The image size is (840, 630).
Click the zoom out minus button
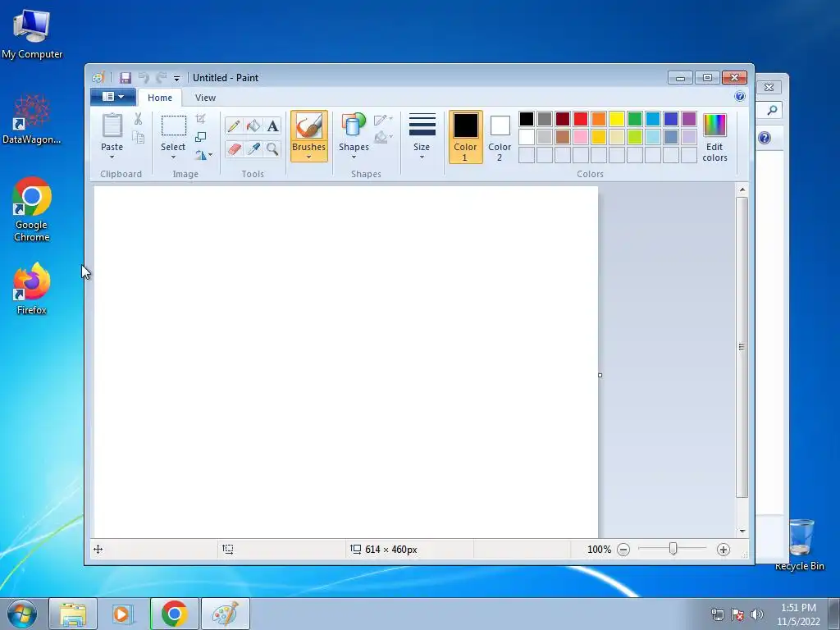[623, 550]
